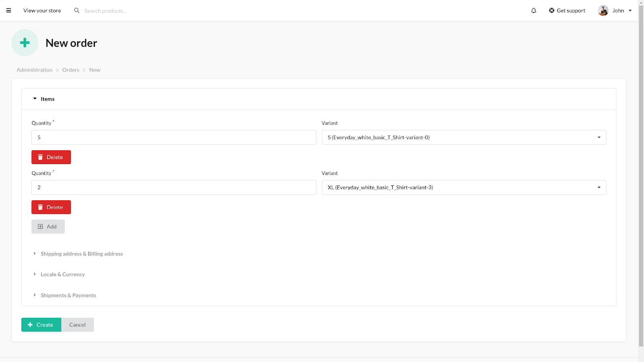Open the hamburger sidebar menu

coord(8,10)
